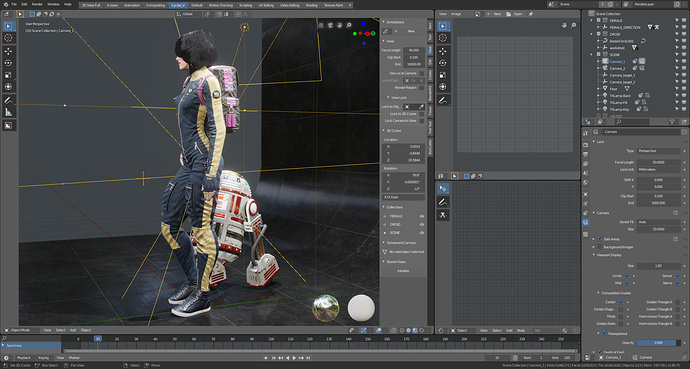Select the Move tool in image editor
The image size is (690, 369).
[443, 51]
